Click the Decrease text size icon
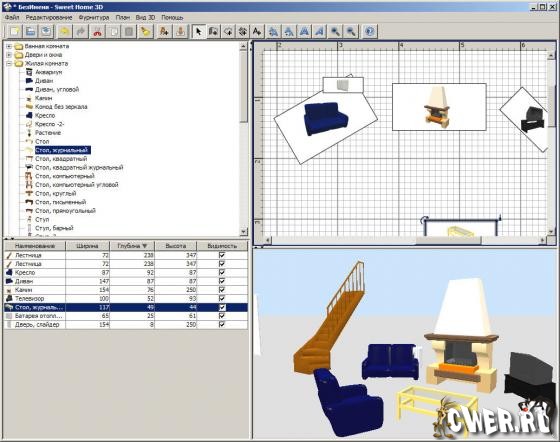The width and height of the screenshot is (560, 442). point(289,32)
